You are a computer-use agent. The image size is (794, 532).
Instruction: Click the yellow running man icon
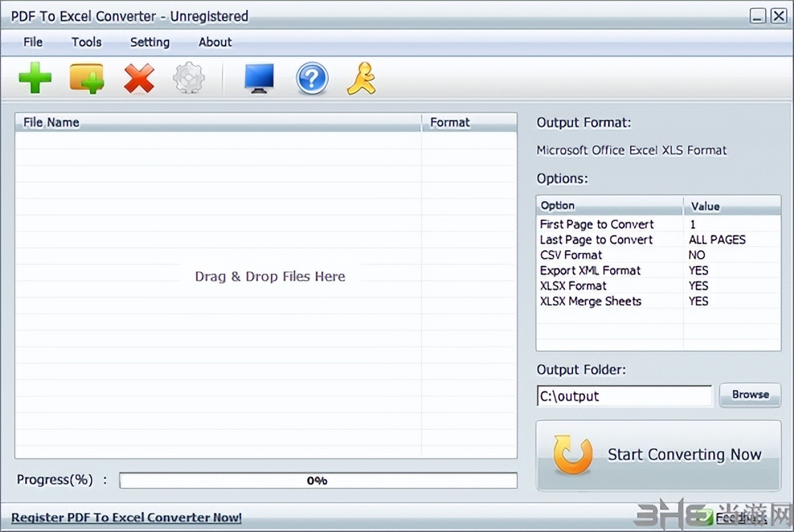click(361, 78)
